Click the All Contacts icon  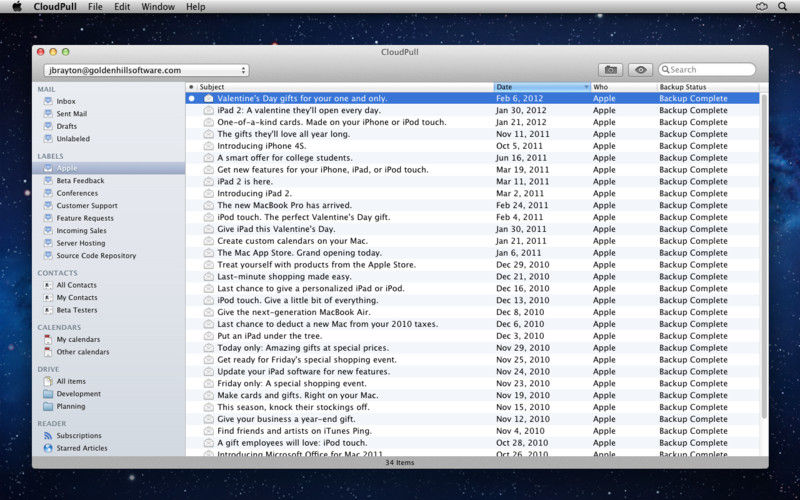tap(48, 285)
